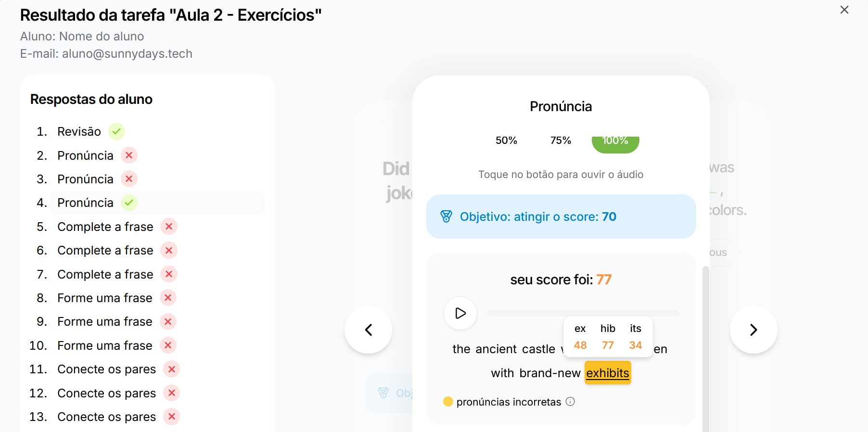Click the checkmark on exercise 4 Pronúncia
This screenshot has width=868, height=432.
point(128,203)
